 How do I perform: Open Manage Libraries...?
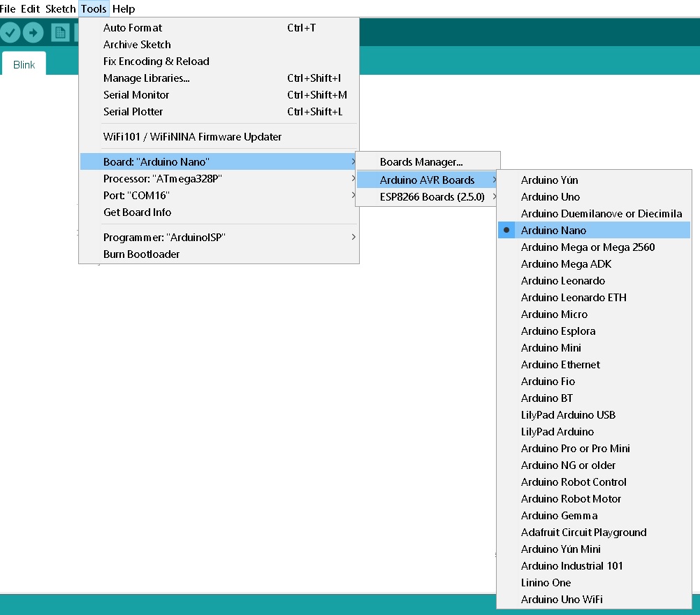[219, 78]
